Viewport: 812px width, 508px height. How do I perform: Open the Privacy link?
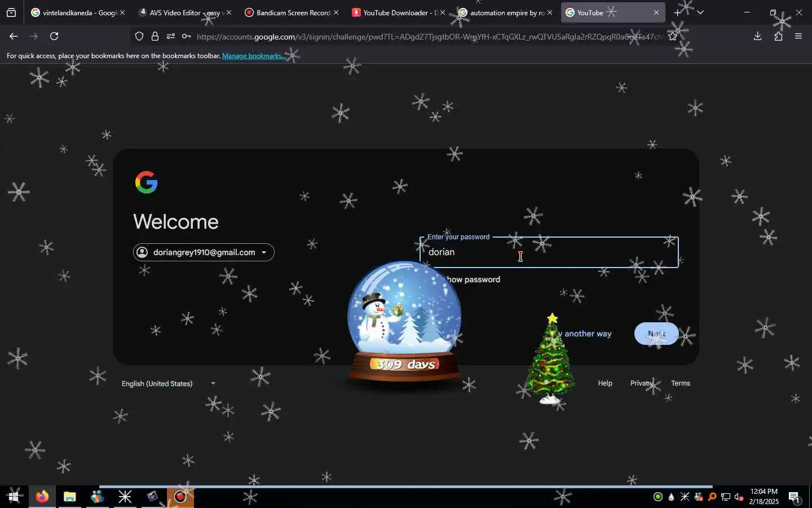(x=642, y=383)
